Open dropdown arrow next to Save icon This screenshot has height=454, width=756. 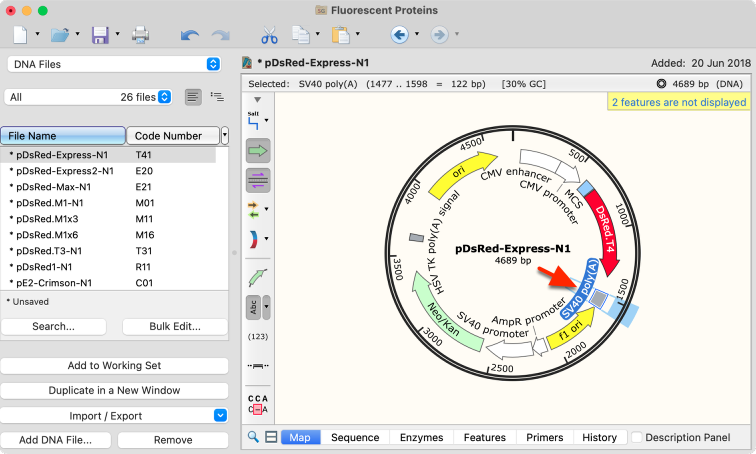click(117, 34)
